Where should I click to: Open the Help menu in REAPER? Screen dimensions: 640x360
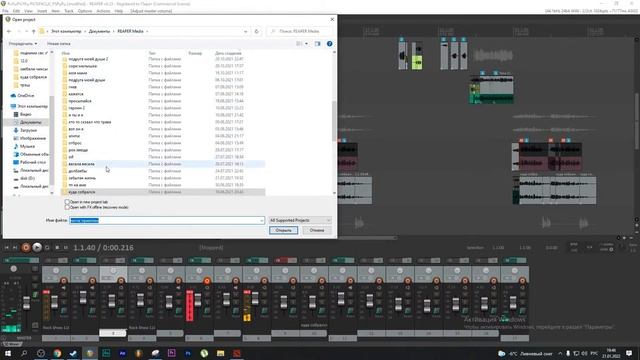tap(119, 11)
